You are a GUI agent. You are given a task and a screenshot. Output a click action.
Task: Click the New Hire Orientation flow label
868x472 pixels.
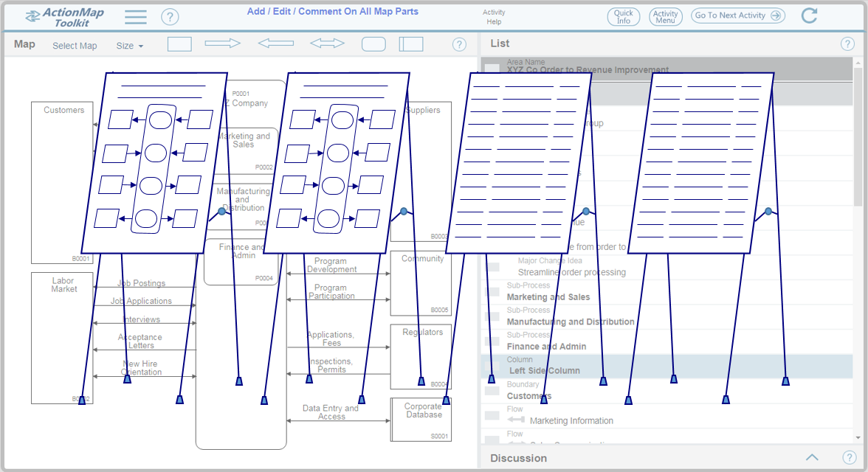coord(141,367)
